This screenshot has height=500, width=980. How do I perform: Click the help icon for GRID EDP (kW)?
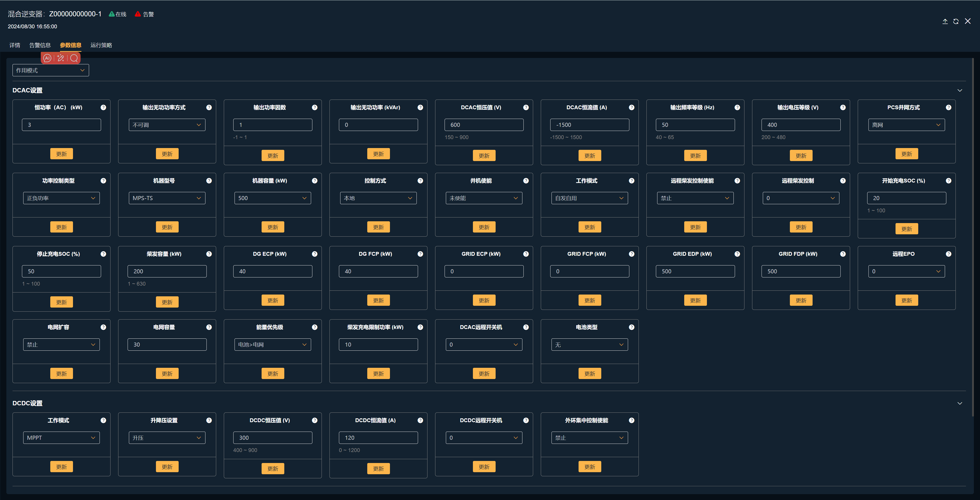pyautogui.click(x=737, y=254)
